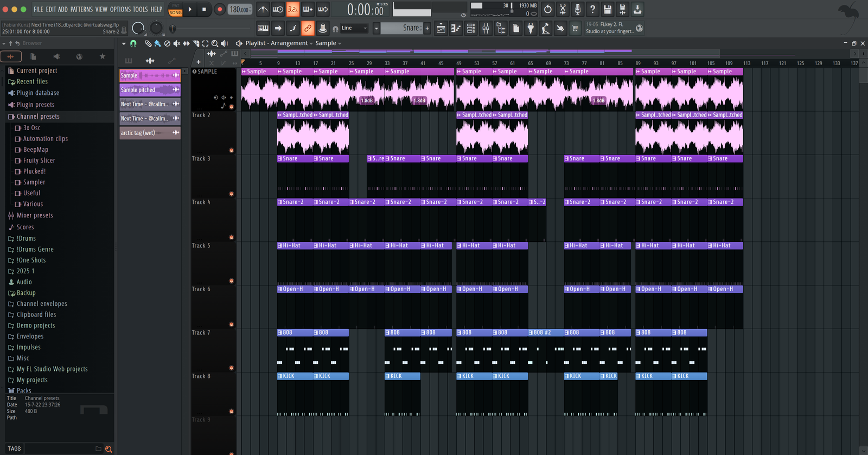This screenshot has width=868, height=455.
Task: Click the tempo 180.000 field
Action: (240, 9)
